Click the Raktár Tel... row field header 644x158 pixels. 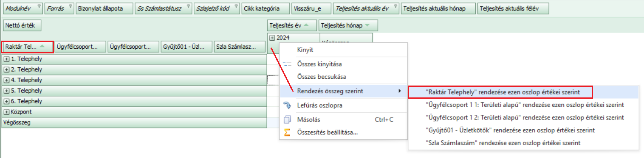point(28,47)
